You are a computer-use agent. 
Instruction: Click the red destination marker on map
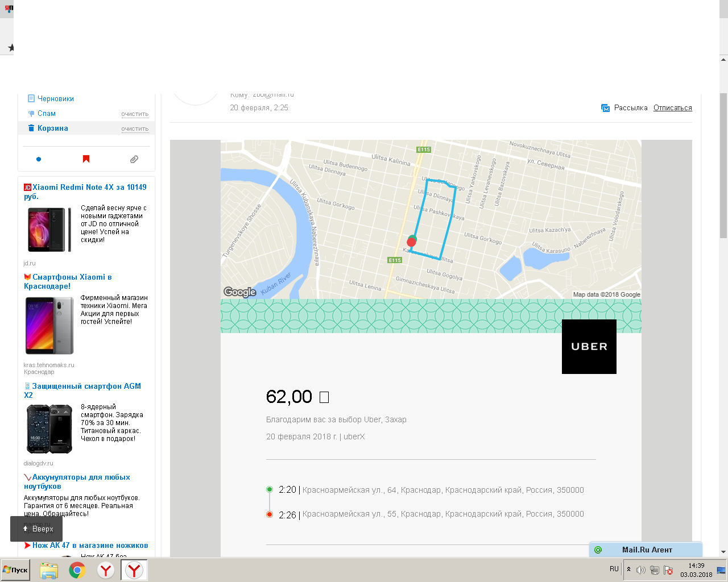411,242
